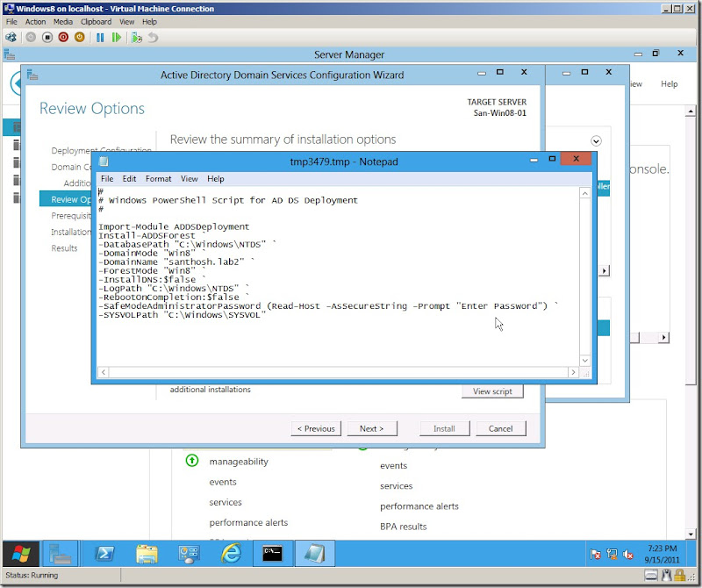Open the Format menu in Notepad

(x=158, y=179)
